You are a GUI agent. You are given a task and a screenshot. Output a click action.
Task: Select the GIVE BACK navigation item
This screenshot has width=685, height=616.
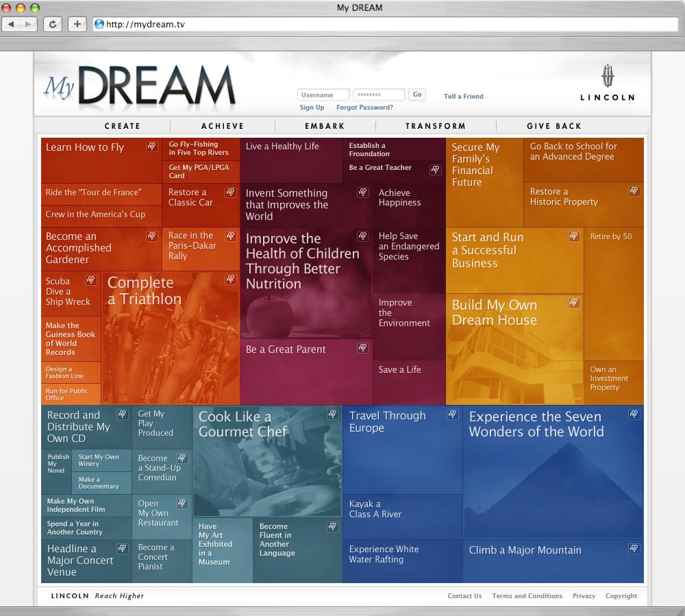[x=554, y=126]
